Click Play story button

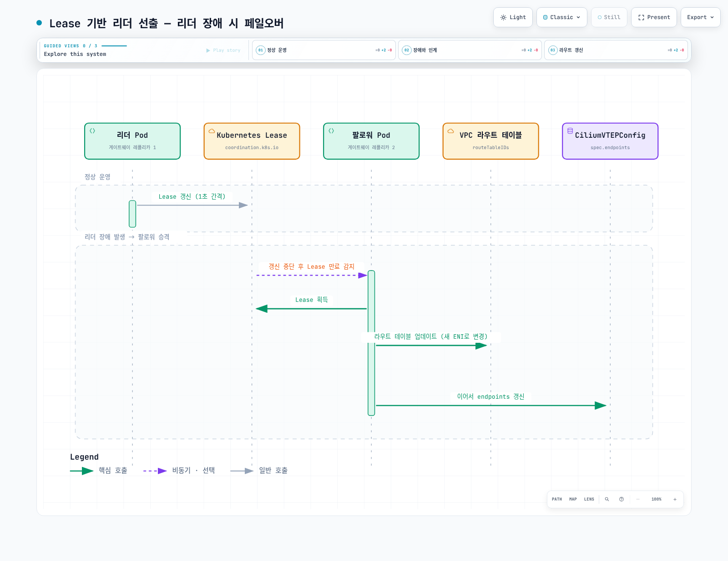(x=223, y=50)
